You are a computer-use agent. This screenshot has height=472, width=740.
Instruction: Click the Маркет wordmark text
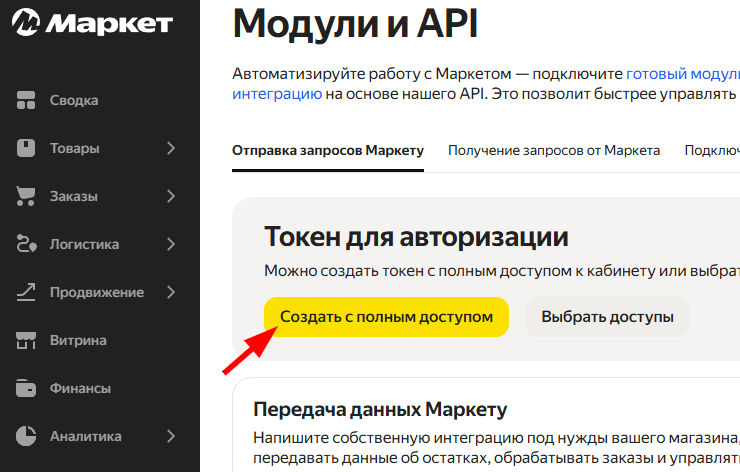[109, 24]
